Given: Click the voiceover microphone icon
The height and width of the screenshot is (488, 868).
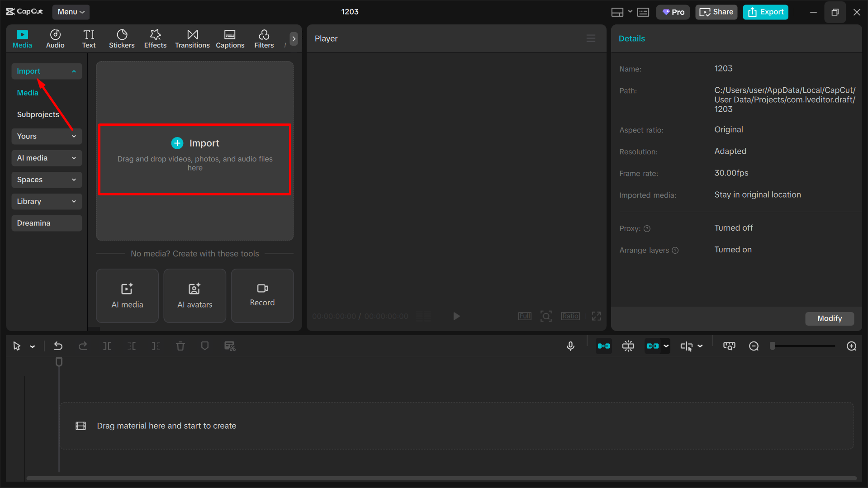Looking at the screenshot, I should pos(570,346).
